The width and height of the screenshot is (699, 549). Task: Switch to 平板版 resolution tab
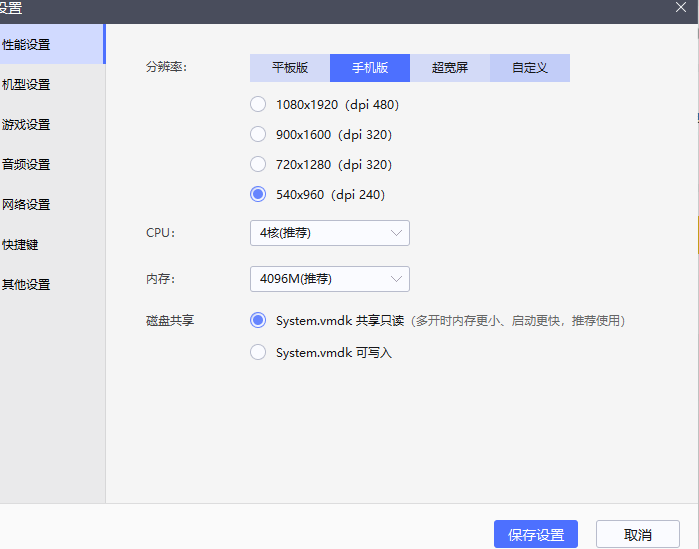[290, 68]
